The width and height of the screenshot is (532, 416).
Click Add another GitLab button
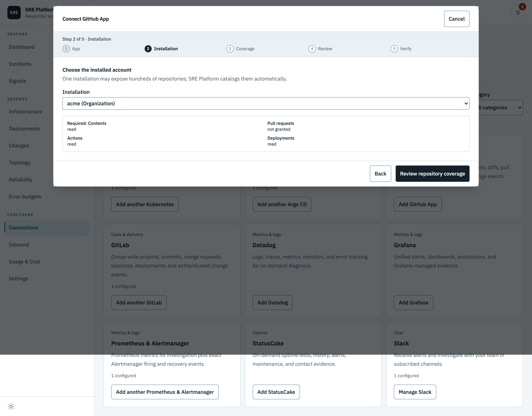point(139,303)
